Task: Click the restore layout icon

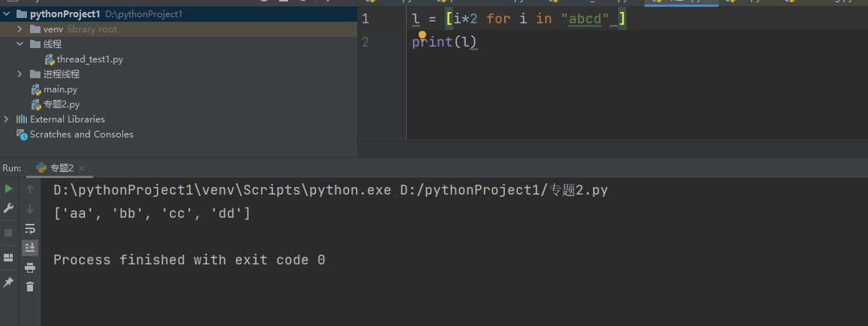Action: click(x=8, y=258)
